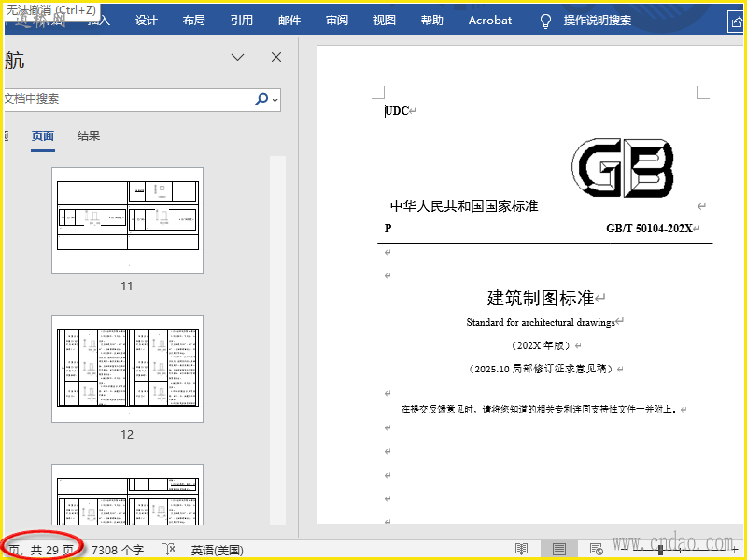Switch to Read Mode view icon
The width and height of the screenshot is (747, 560).
522,550
